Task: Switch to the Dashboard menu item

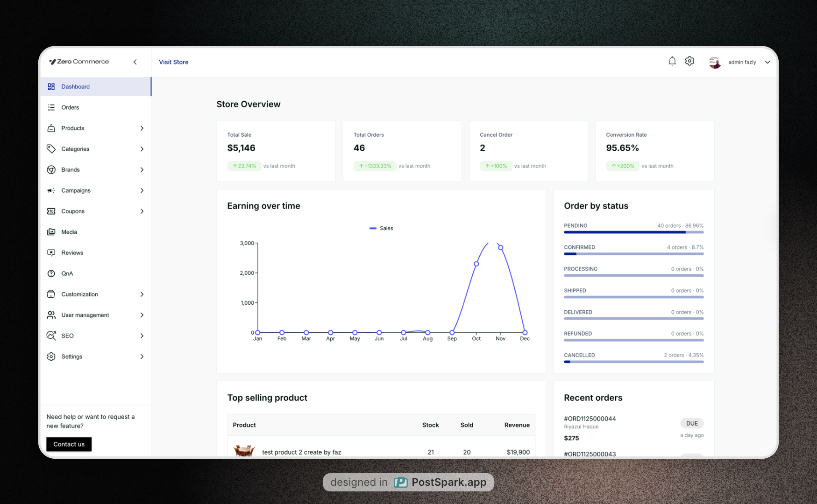Action: coord(76,86)
